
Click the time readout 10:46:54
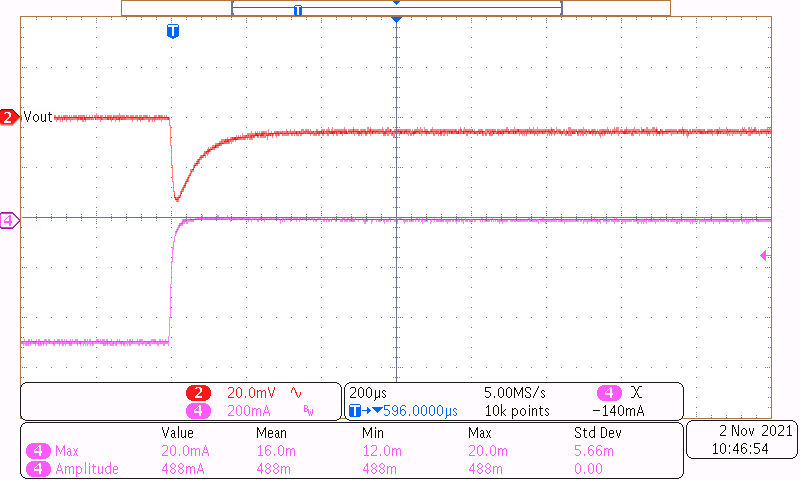click(740, 449)
